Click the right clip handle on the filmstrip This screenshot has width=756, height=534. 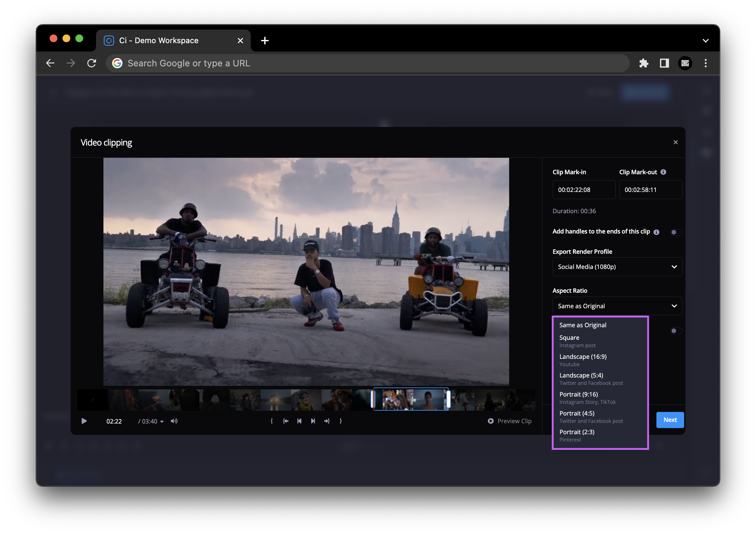point(448,399)
